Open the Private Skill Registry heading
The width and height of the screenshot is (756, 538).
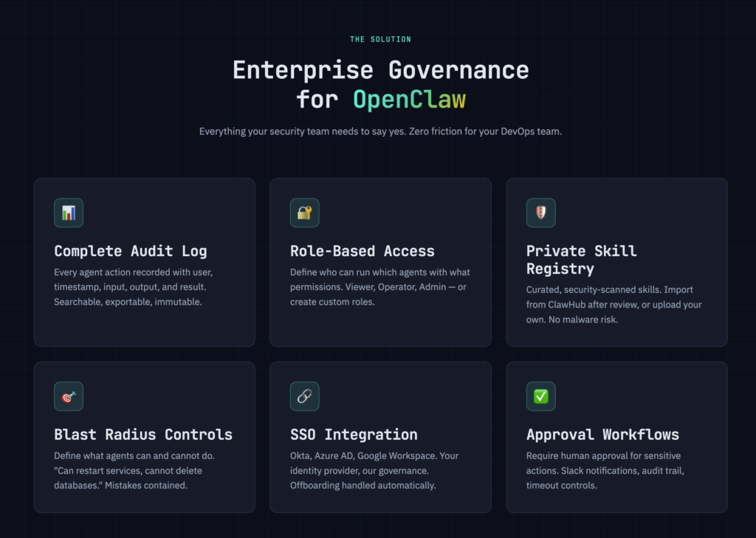(x=581, y=259)
